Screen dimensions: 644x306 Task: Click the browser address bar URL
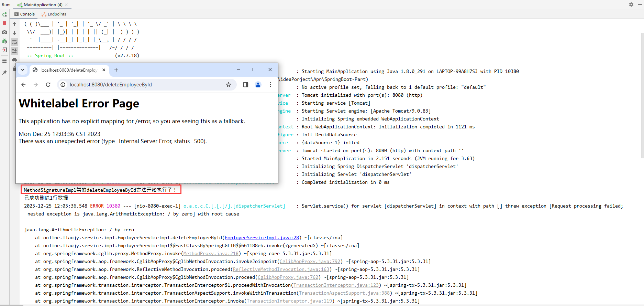[111, 85]
